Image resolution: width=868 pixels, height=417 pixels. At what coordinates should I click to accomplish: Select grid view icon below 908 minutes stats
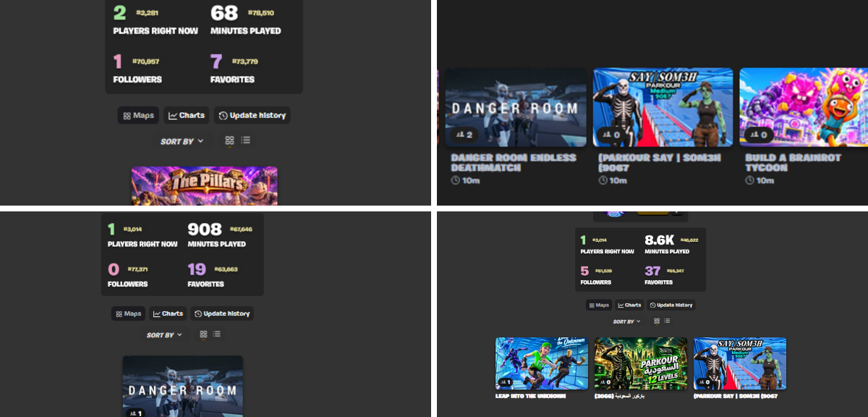203,334
